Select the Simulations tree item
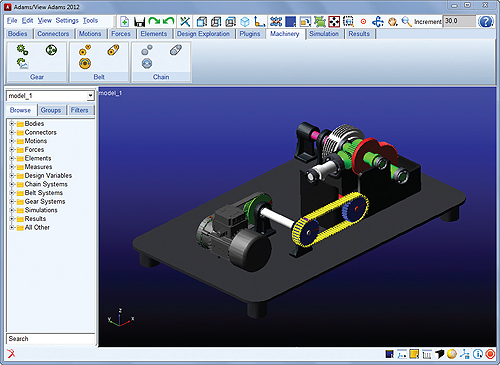Viewport: 500px width, 365px height. pyautogui.click(x=41, y=210)
